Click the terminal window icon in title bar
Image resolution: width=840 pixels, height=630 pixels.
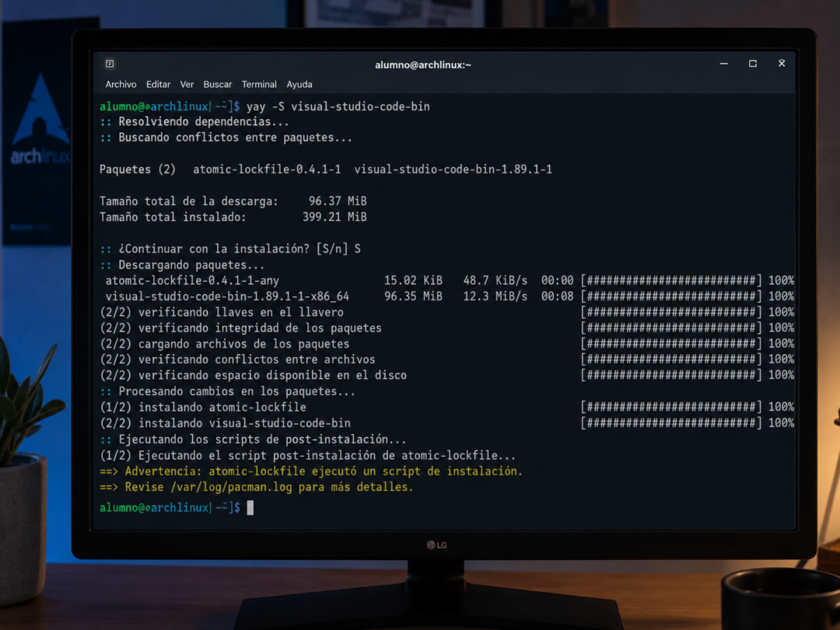pyautogui.click(x=110, y=64)
